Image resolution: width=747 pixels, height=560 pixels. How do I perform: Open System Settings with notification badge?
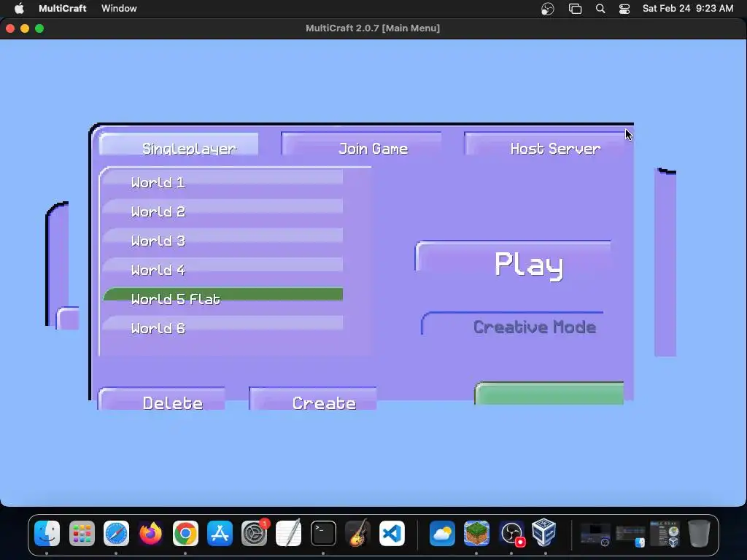255,533
